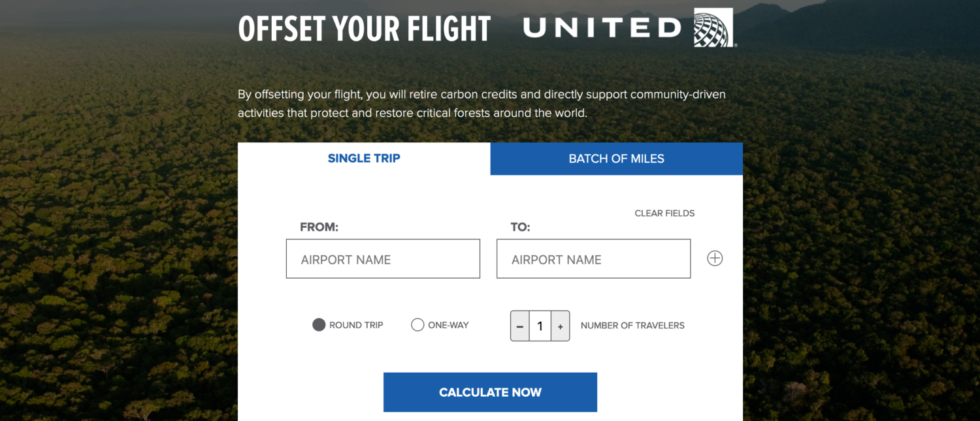Focus the To airport name field
Screen dimensions: 980x421
[x=593, y=258]
